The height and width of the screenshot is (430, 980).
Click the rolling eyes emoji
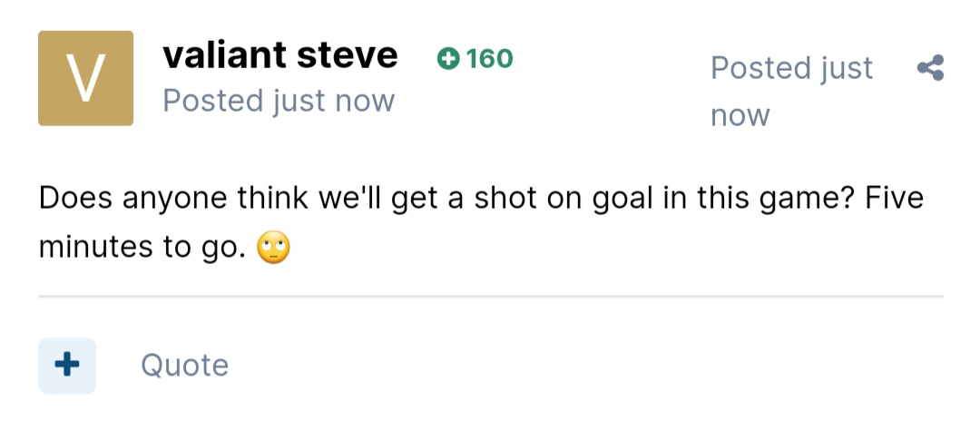pos(274,247)
